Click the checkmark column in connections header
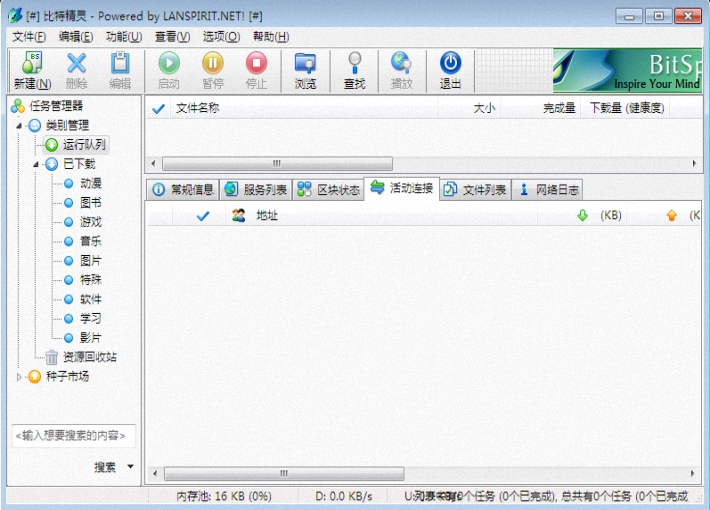This screenshot has height=510, width=710. [199, 216]
